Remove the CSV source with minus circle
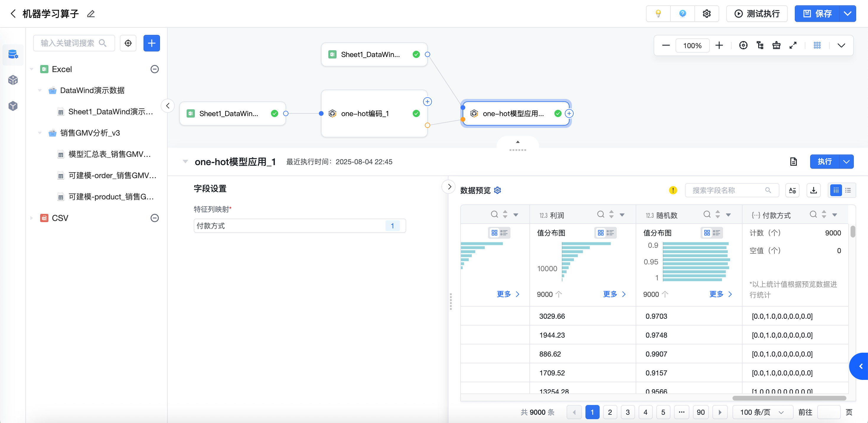The width and height of the screenshot is (868, 423). pyautogui.click(x=155, y=218)
